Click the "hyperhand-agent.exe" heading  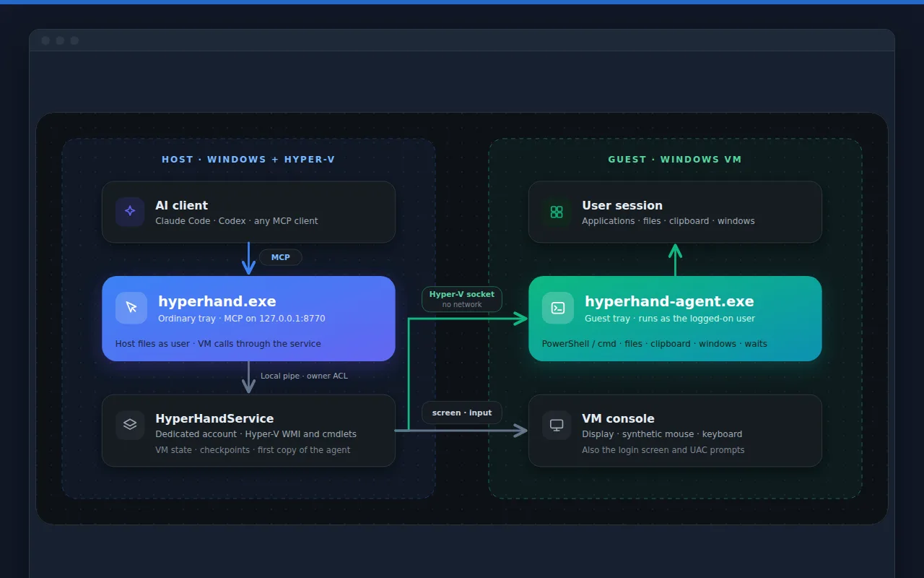click(x=669, y=301)
